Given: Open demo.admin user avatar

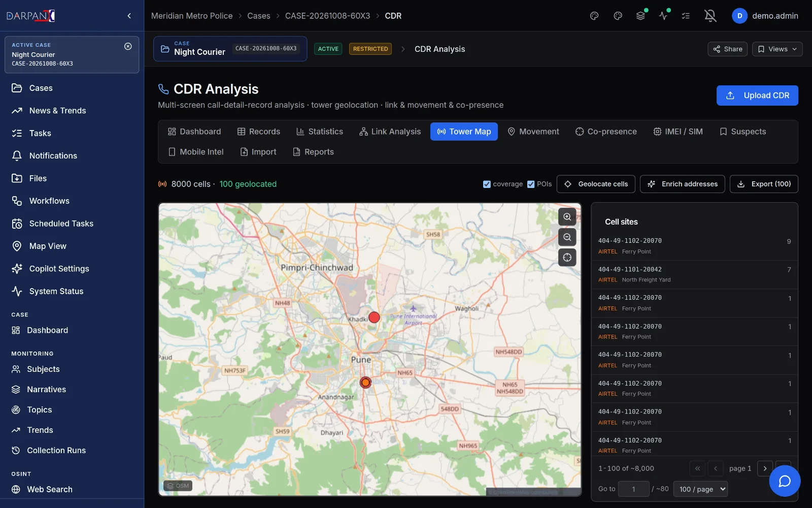Looking at the screenshot, I should [739, 16].
